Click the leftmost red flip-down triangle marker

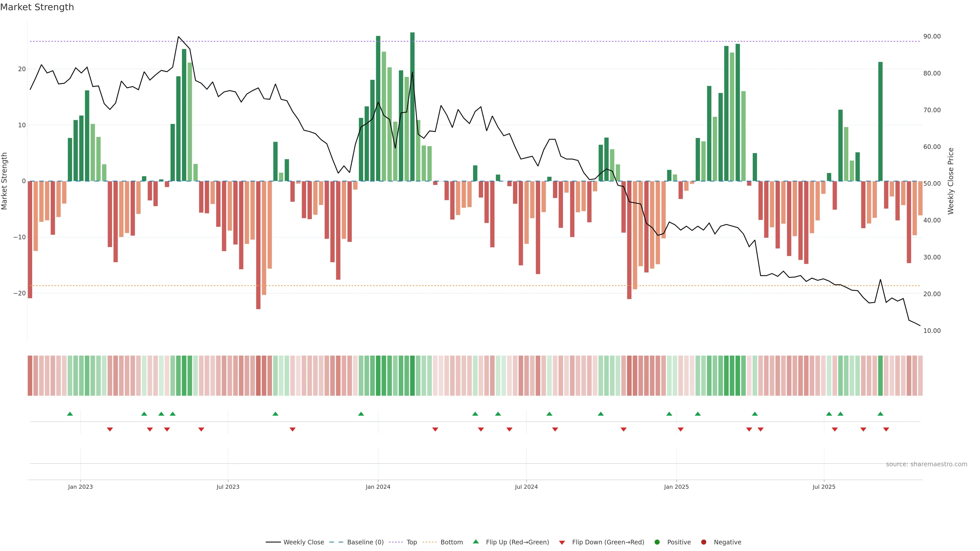click(110, 429)
